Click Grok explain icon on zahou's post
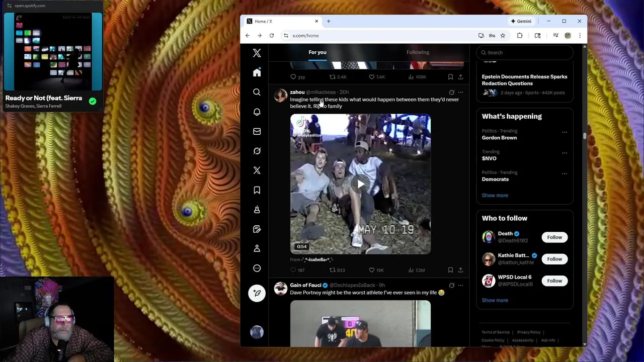The width and height of the screenshot is (644, 362). point(451,93)
